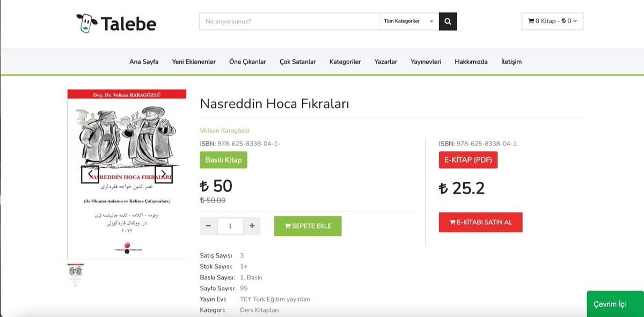Open the Yayınevleri navigation item
Viewport: 644px width, 317px height.
[x=426, y=61]
